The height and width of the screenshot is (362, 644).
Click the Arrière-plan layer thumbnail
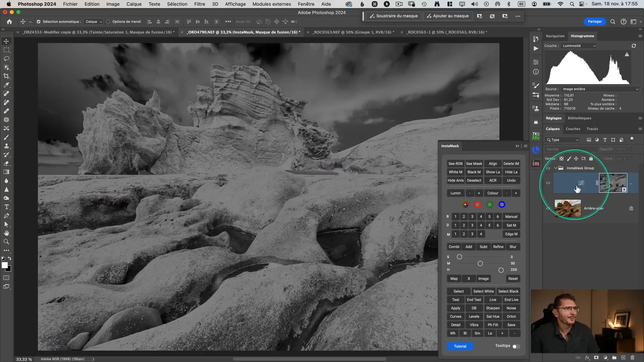tap(568, 208)
